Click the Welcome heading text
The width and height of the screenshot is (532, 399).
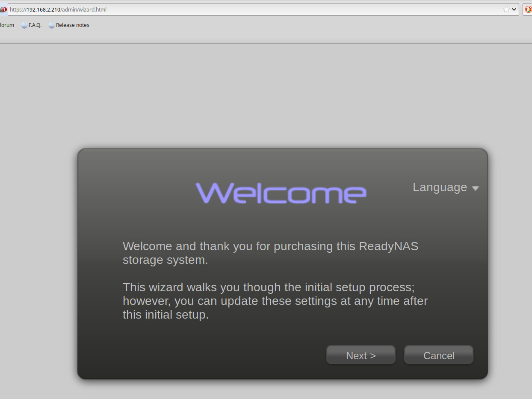click(x=281, y=193)
